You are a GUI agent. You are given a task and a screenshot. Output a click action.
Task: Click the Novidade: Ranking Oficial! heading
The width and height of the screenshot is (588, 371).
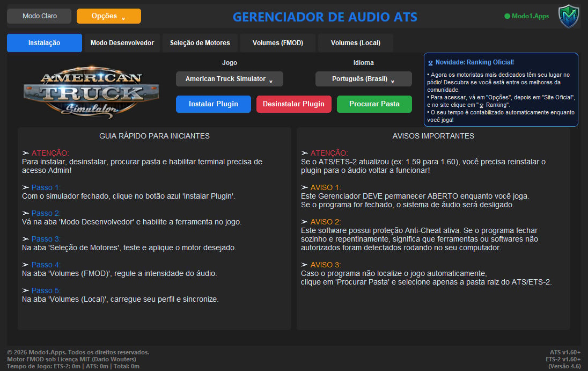pos(474,62)
